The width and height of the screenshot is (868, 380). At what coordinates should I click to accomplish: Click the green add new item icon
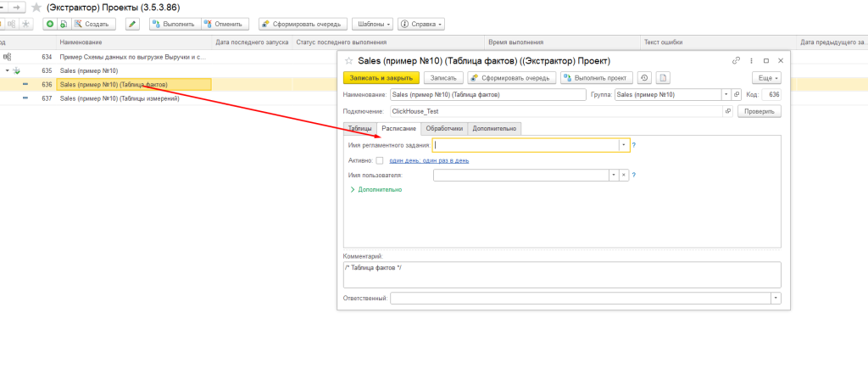point(50,25)
